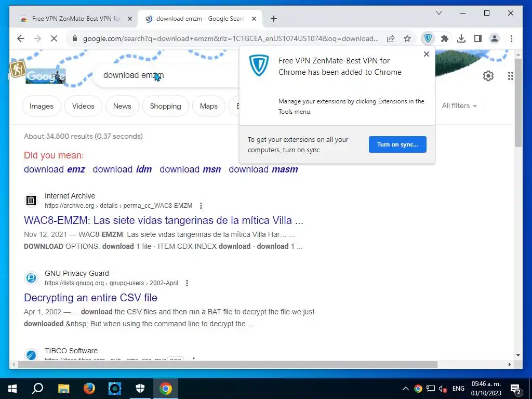The image size is (532, 399).
Task: Click the Google search input box
Action: click(x=166, y=75)
